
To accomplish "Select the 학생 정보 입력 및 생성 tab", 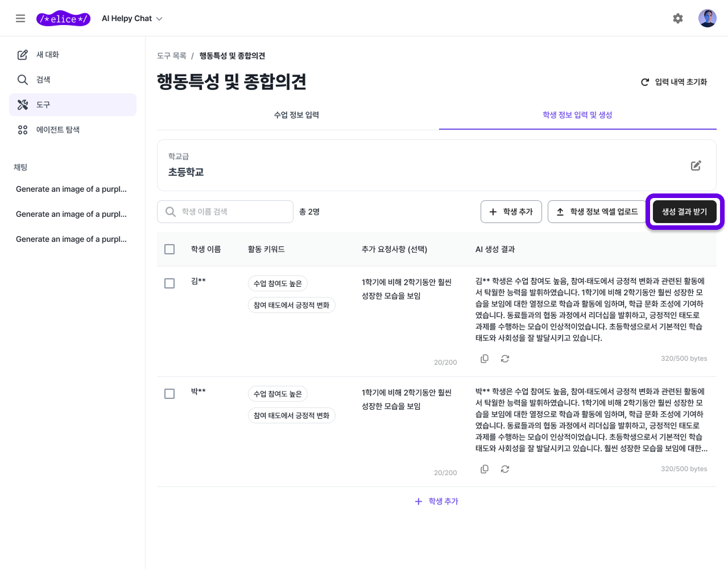I will point(577,115).
